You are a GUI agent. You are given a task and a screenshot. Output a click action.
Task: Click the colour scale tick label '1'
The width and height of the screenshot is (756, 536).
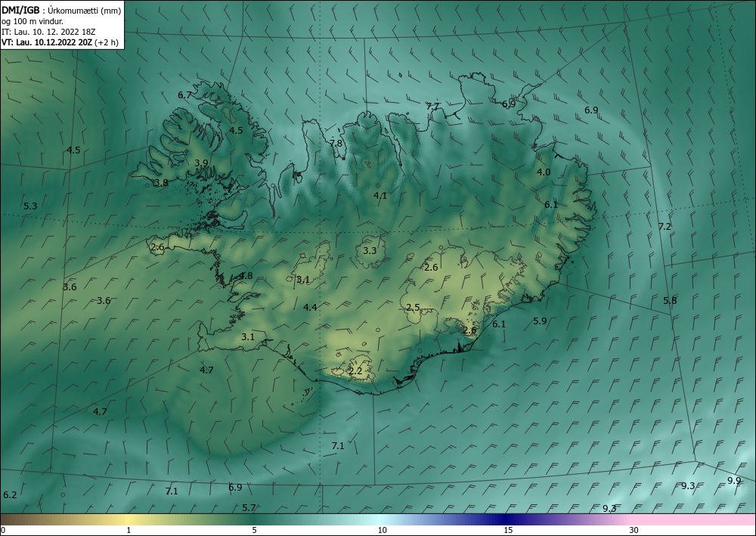129,530
